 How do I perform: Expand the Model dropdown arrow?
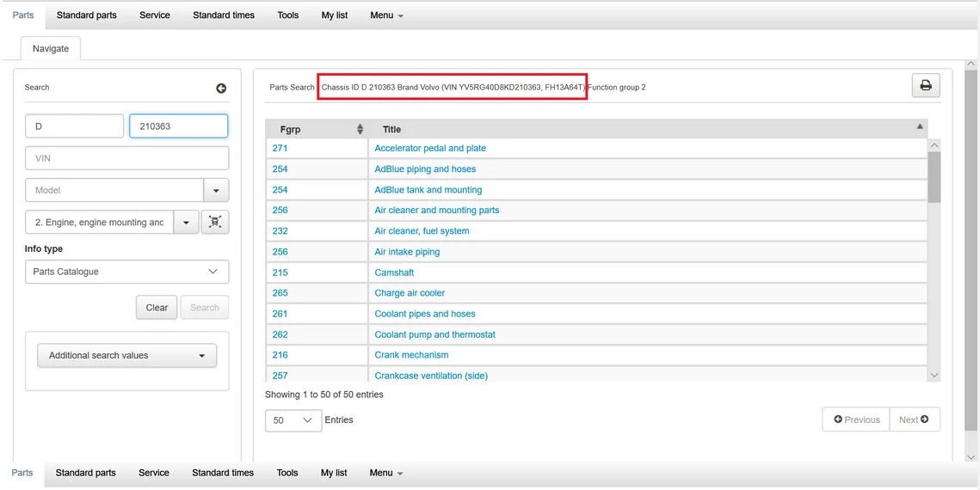(215, 190)
